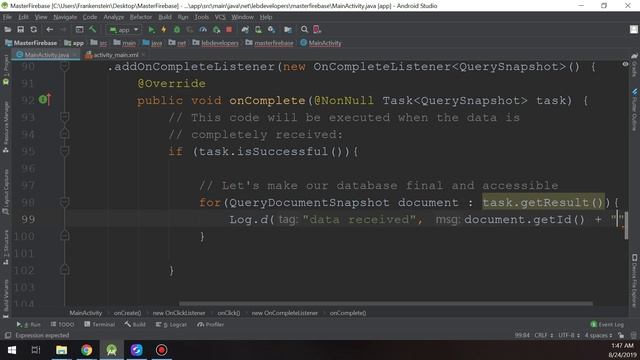This screenshot has width=640, height=360.
Task: Open the UTF-8 encoding dropdown
Action: [569, 335]
